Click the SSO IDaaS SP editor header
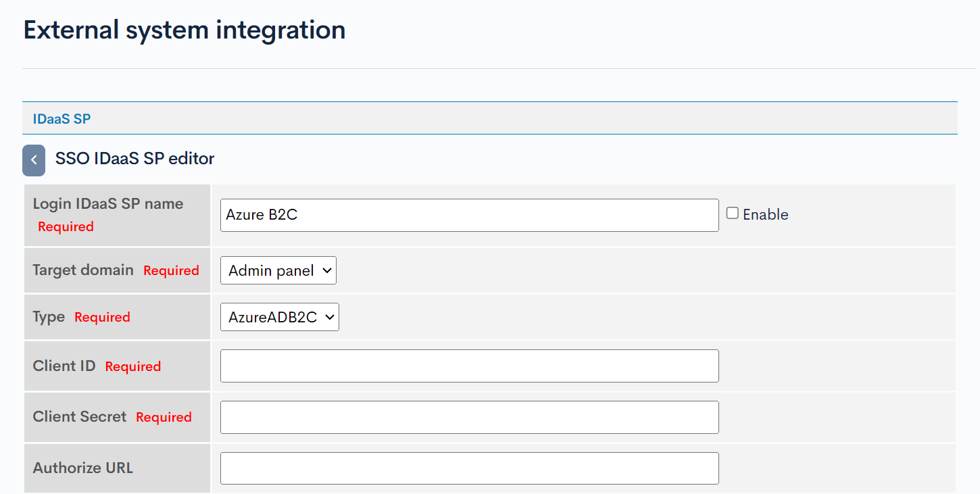Viewport: 980px width, 494px height. coord(135,158)
